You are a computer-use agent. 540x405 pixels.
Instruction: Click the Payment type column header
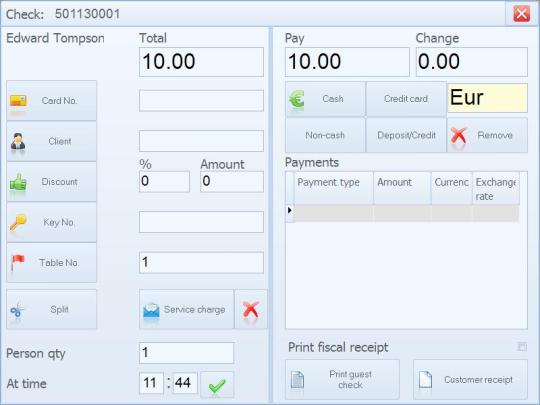pos(333,188)
